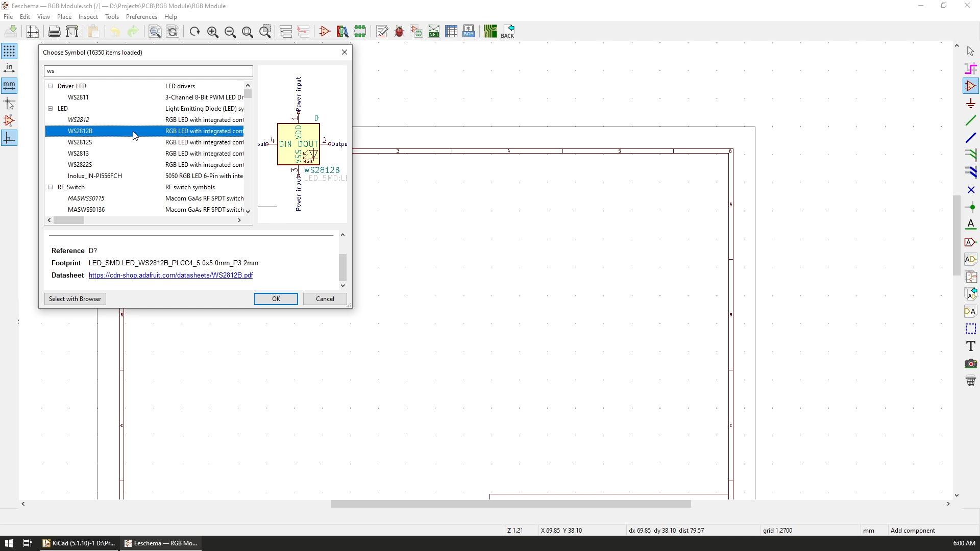Collapse the LED library tree node
The image size is (980, 551).
pyautogui.click(x=51, y=109)
